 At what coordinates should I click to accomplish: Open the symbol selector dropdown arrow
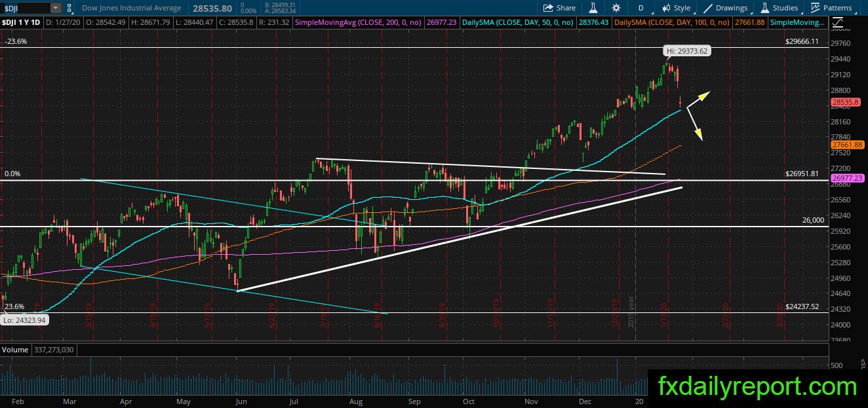(56, 8)
